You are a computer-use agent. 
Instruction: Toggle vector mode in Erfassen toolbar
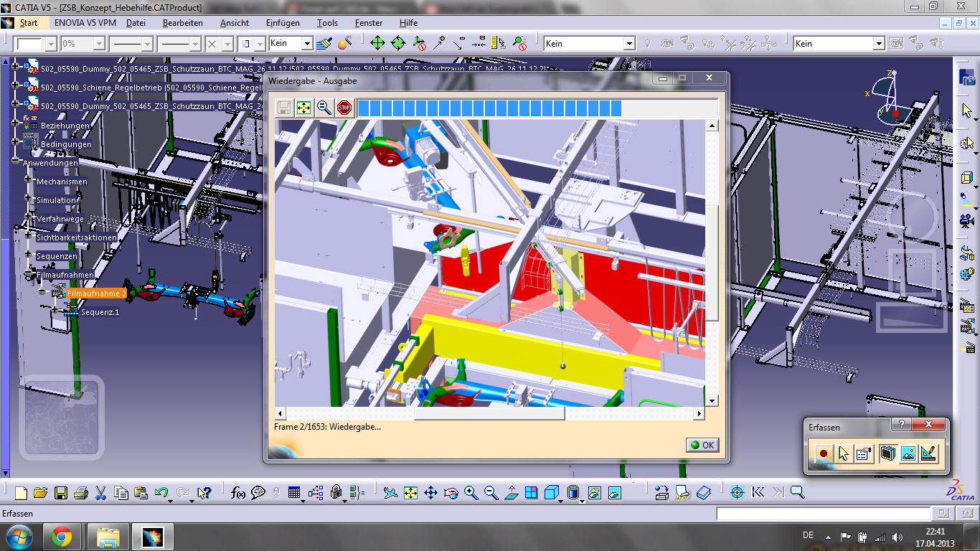pyautogui.click(x=928, y=453)
